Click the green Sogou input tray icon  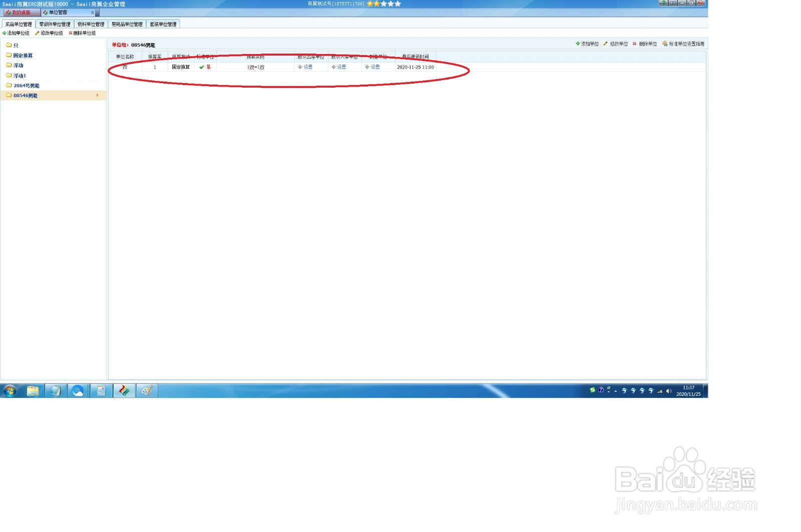click(592, 390)
